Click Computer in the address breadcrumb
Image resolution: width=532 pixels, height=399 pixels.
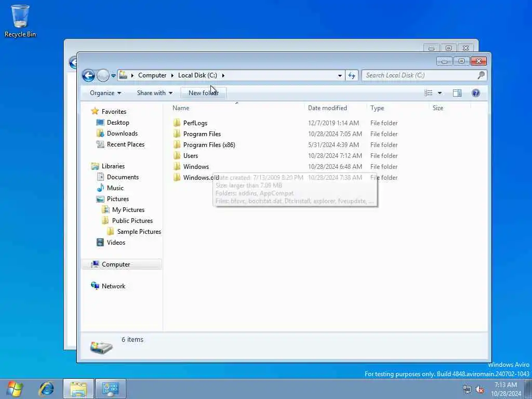pos(152,75)
